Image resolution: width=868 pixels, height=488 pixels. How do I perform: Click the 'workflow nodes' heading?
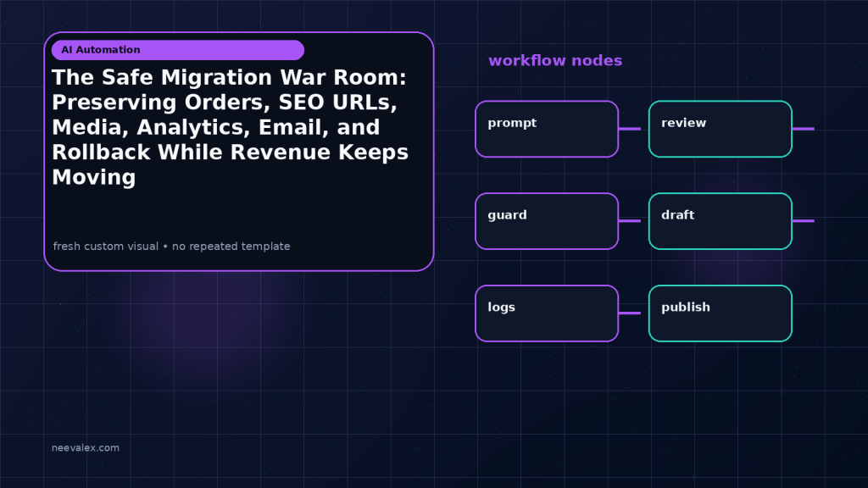tap(555, 60)
